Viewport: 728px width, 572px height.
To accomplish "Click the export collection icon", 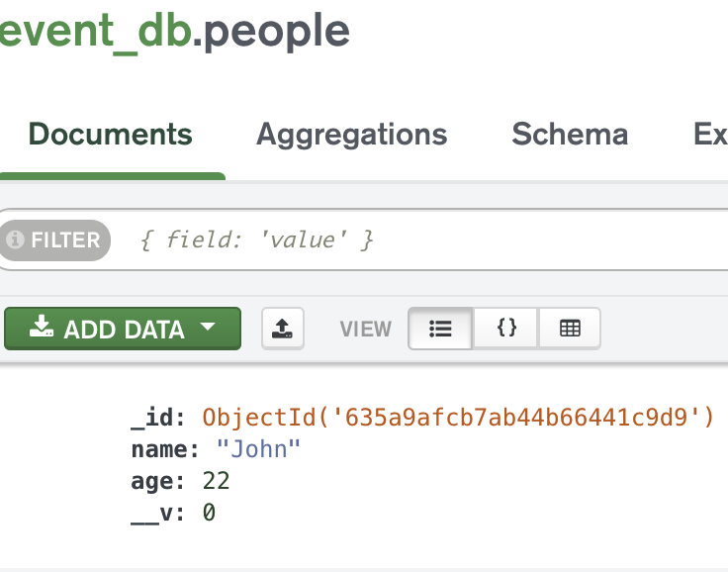I will [283, 329].
